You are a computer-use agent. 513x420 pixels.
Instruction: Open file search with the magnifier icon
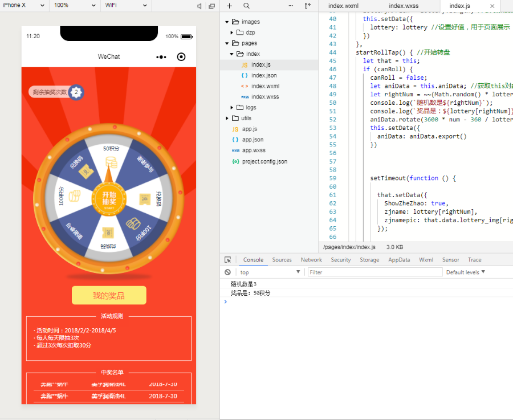click(246, 6)
